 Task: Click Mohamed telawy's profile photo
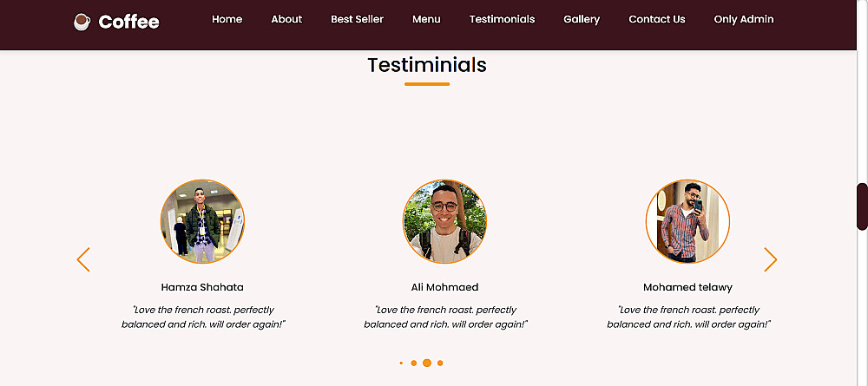[687, 221]
